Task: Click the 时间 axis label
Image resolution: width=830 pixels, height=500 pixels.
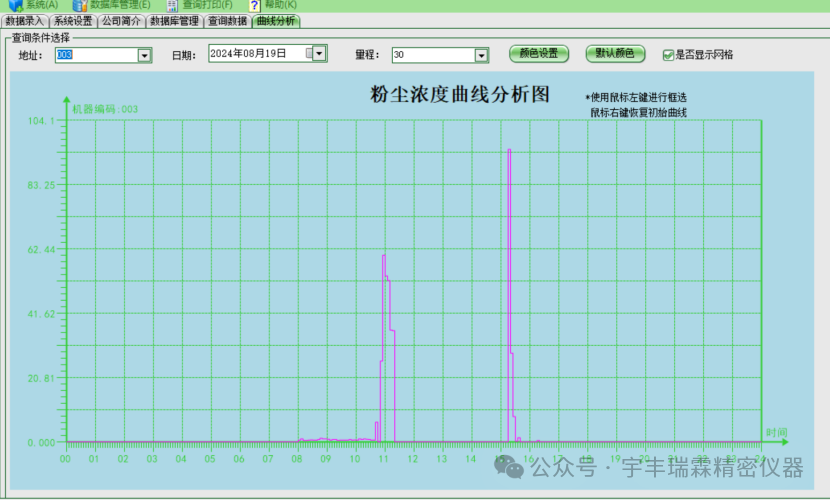Action: pyautogui.click(x=777, y=433)
